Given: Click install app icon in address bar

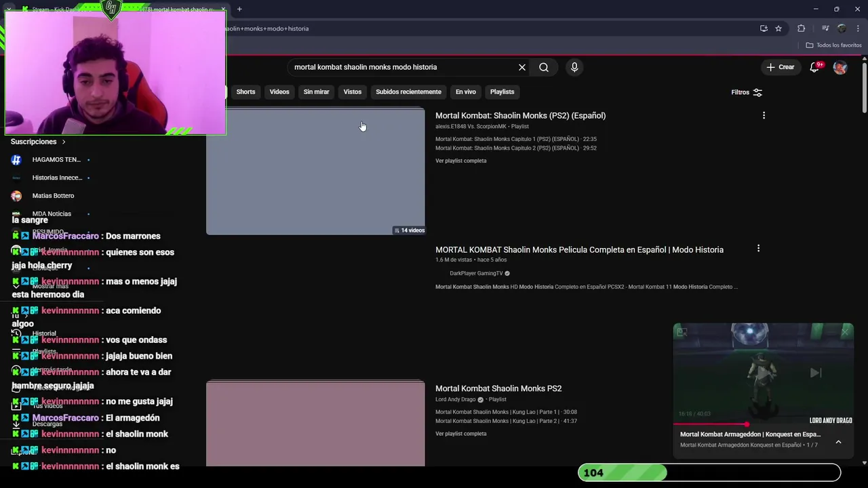Looking at the screenshot, I should point(764,28).
